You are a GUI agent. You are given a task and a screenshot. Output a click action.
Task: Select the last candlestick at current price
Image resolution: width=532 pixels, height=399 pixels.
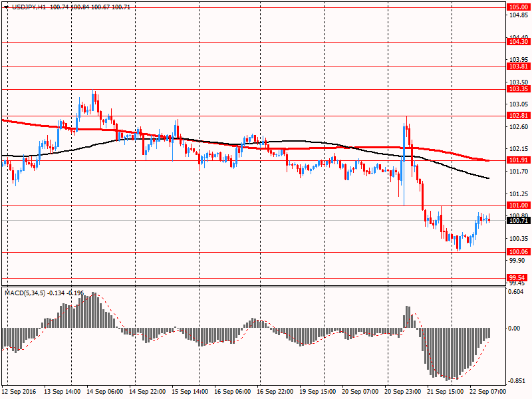(489, 219)
